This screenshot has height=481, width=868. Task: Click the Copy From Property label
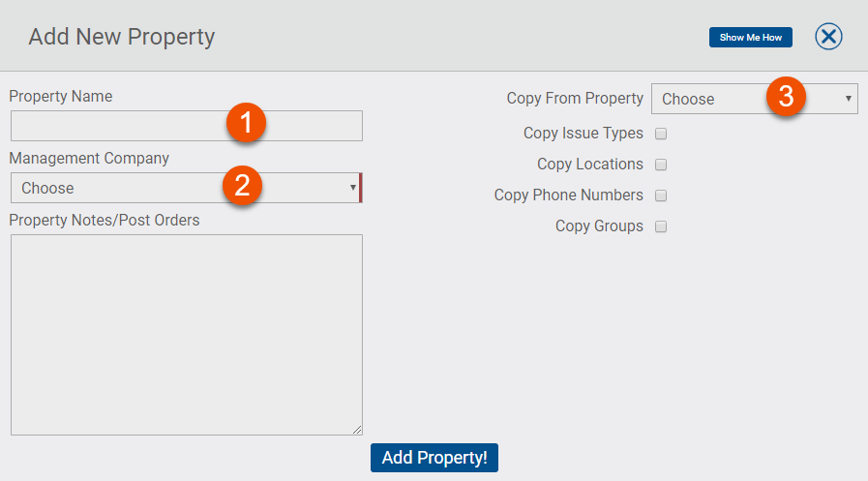tap(575, 99)
